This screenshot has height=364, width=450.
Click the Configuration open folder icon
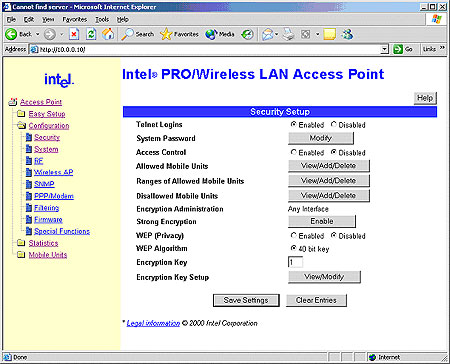click(21, 125)
